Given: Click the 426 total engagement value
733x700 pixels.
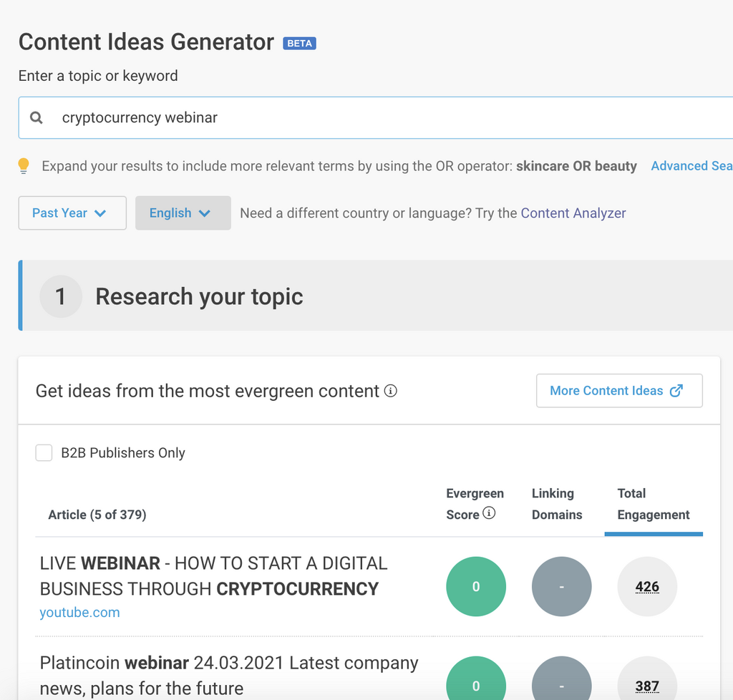Looking at the screenshot, I should coord(647,587).
